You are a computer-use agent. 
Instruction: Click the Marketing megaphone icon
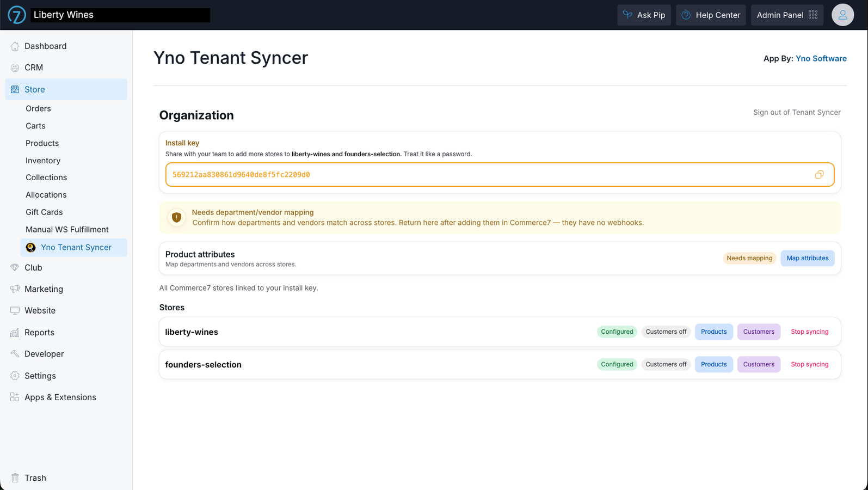tap(15, 289)
